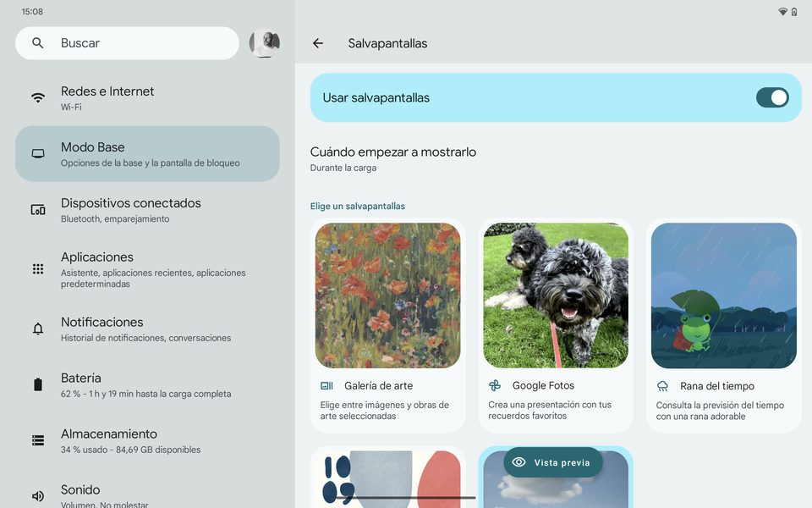Go back with the arrow icon
The image size is (812, 508).
tap(318, 43)
